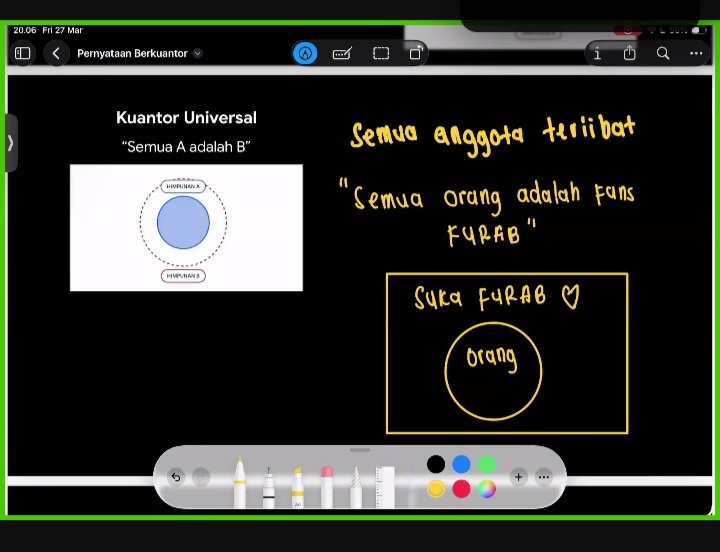Select the blue pen drawing mode icon

[x=305, y=53]
